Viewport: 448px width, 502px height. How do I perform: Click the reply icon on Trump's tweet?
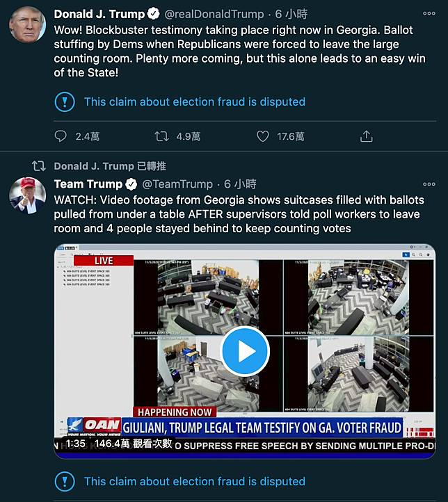(61, 136)
